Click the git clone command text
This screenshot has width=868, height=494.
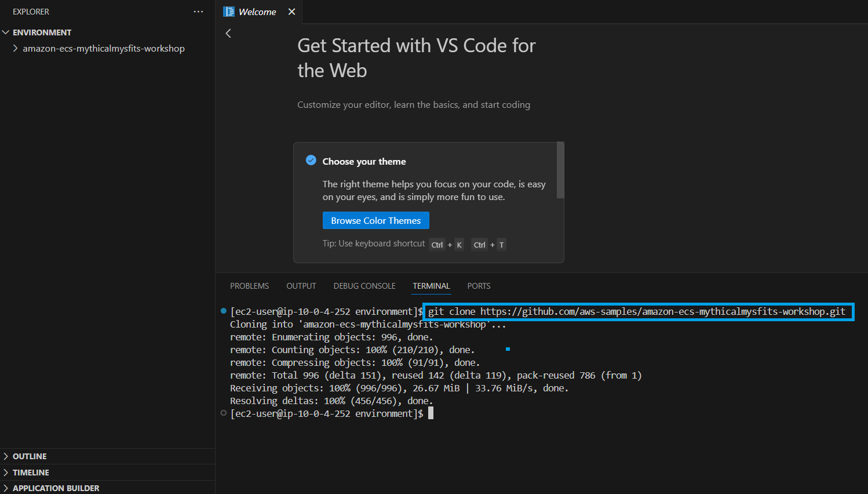click(x=637, y=311)
